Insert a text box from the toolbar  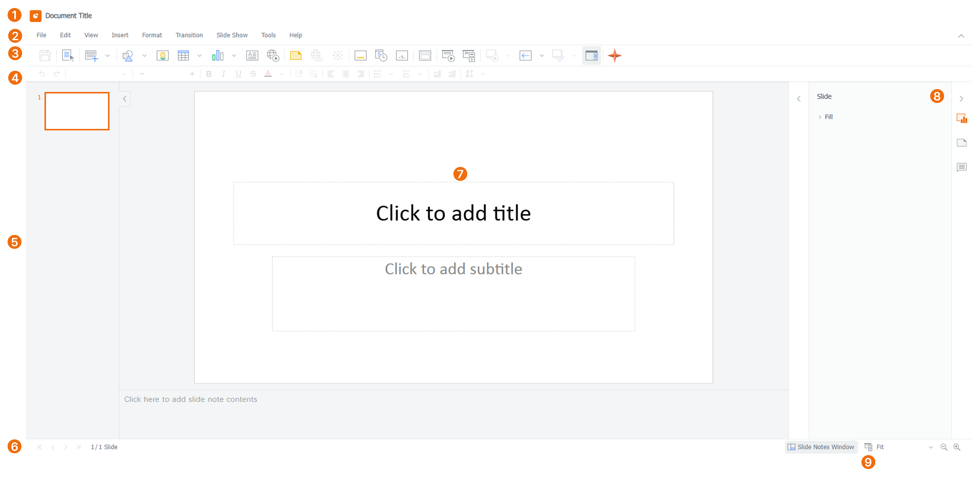click(252, 55)
